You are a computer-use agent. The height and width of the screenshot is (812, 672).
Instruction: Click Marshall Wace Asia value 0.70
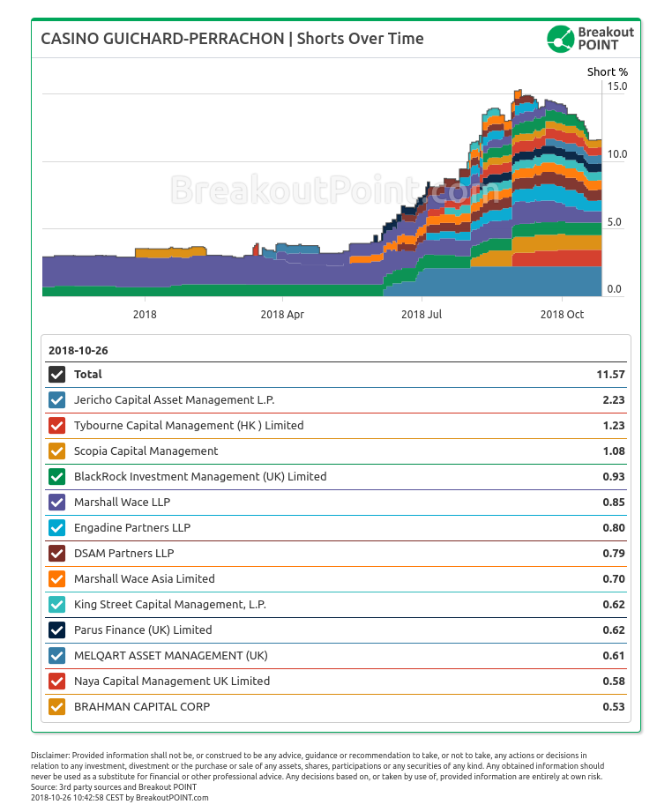coord(614,579)
